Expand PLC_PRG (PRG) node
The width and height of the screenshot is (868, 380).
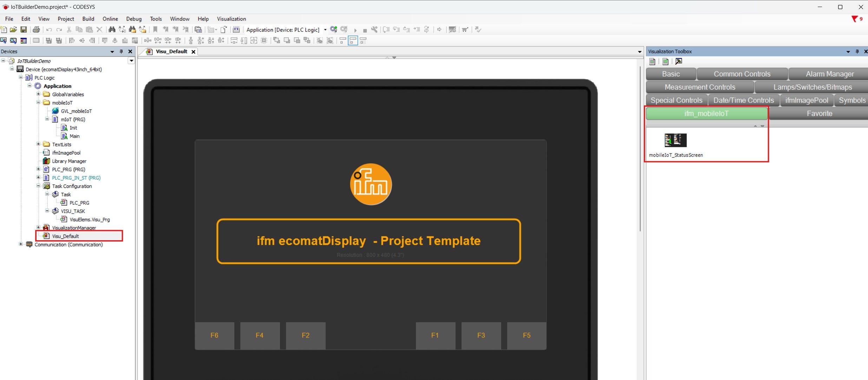coord(38,169)
